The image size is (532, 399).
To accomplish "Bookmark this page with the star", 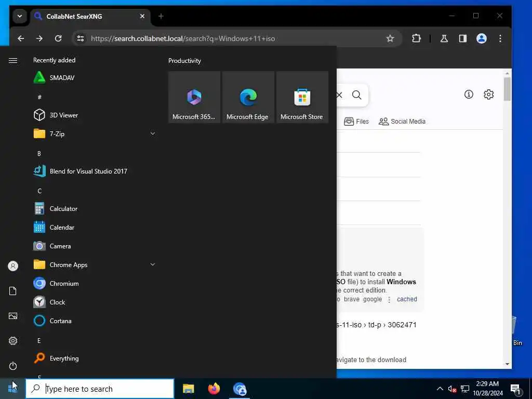I will [x=390, y=38].
